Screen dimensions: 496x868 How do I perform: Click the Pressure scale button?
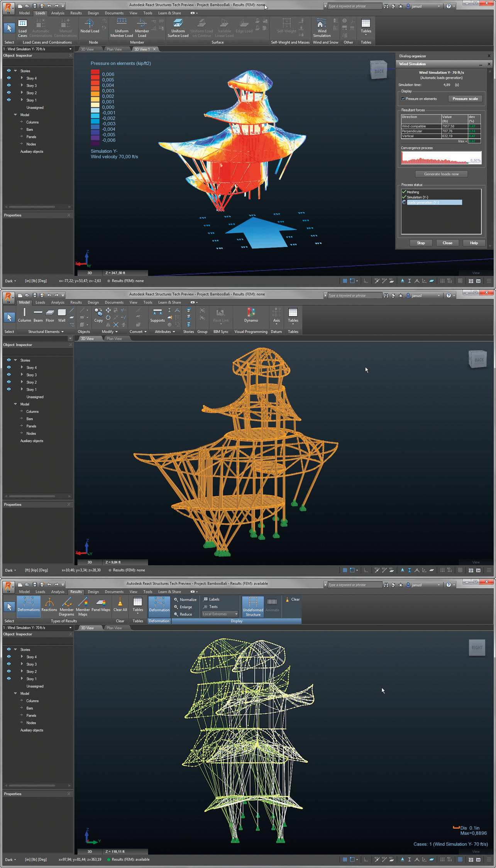[x=465, y=99]
